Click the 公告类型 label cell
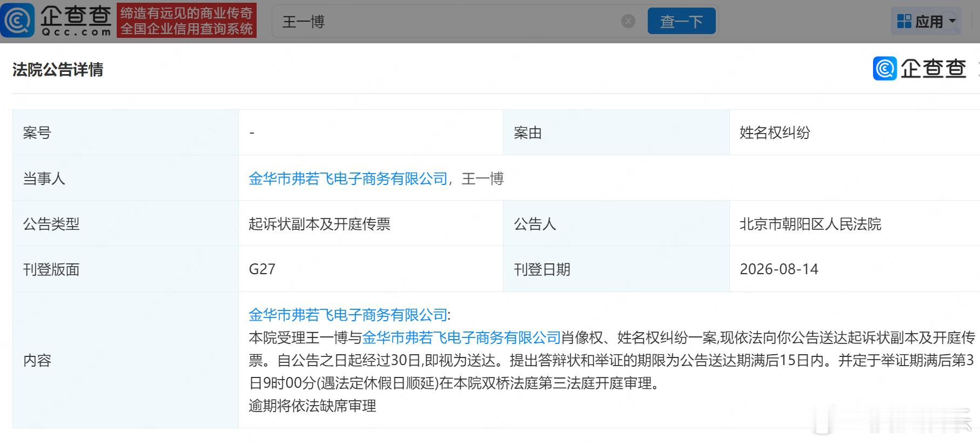The width and height of the screenshot is (980, 444). 125,224
